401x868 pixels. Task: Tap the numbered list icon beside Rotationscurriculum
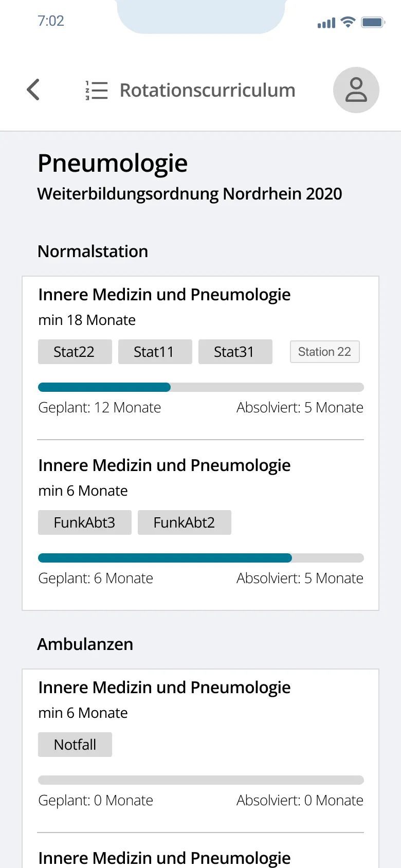[x=97, y=91]
